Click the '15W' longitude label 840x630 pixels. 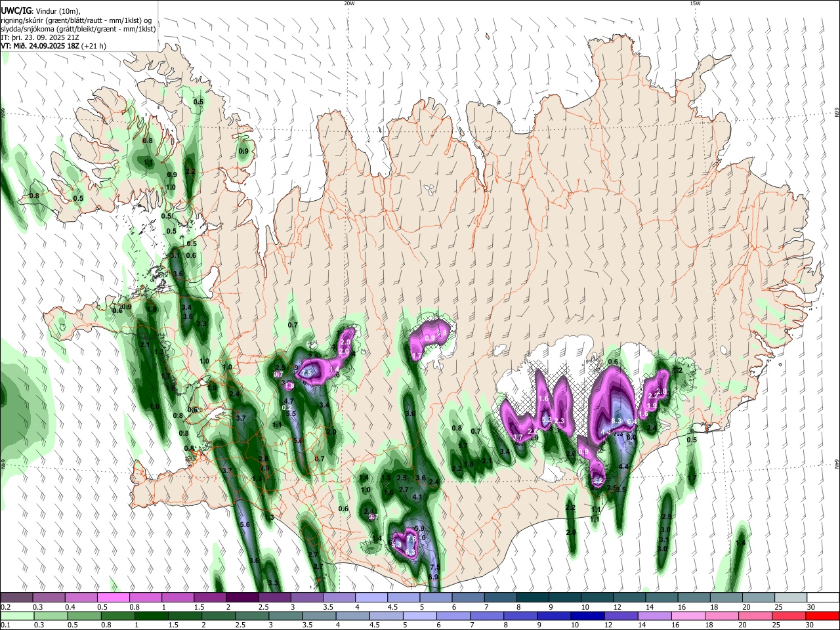695,3
